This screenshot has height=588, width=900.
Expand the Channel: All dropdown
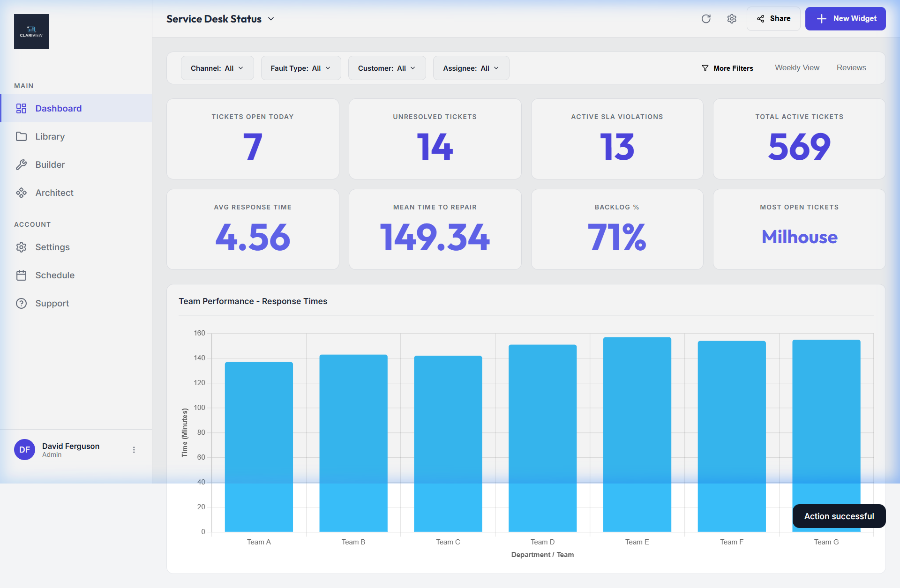tap(217, 68)
